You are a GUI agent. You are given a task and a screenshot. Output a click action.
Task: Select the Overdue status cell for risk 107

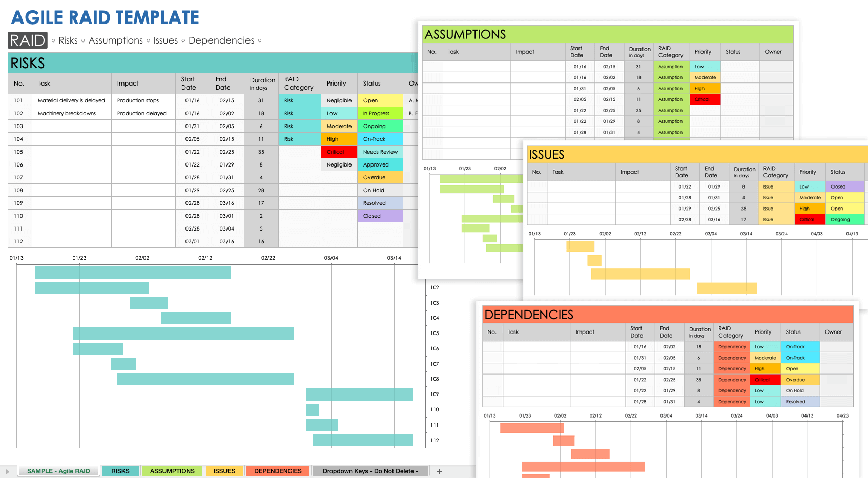tap(380, 177)
